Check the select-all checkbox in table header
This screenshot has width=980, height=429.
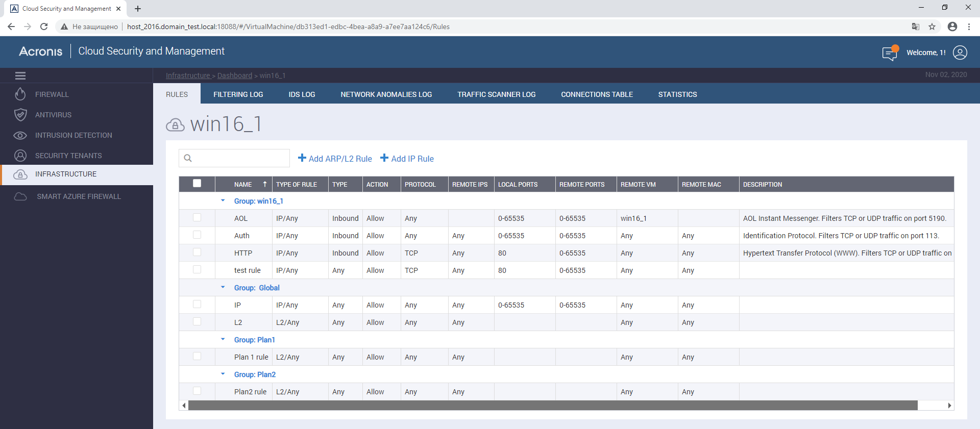(197, 184)
